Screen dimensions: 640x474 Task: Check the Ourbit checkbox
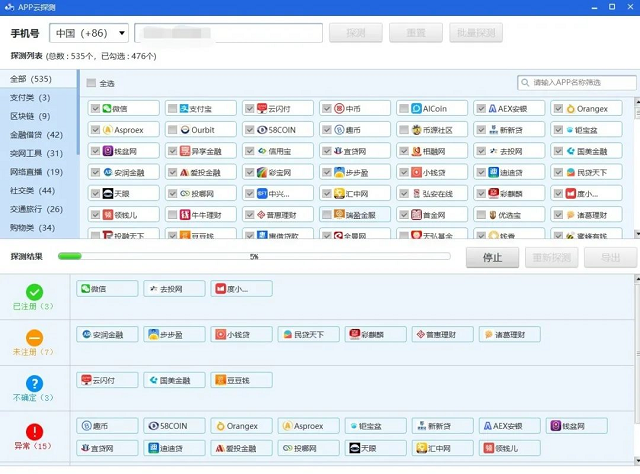point(173,130)
